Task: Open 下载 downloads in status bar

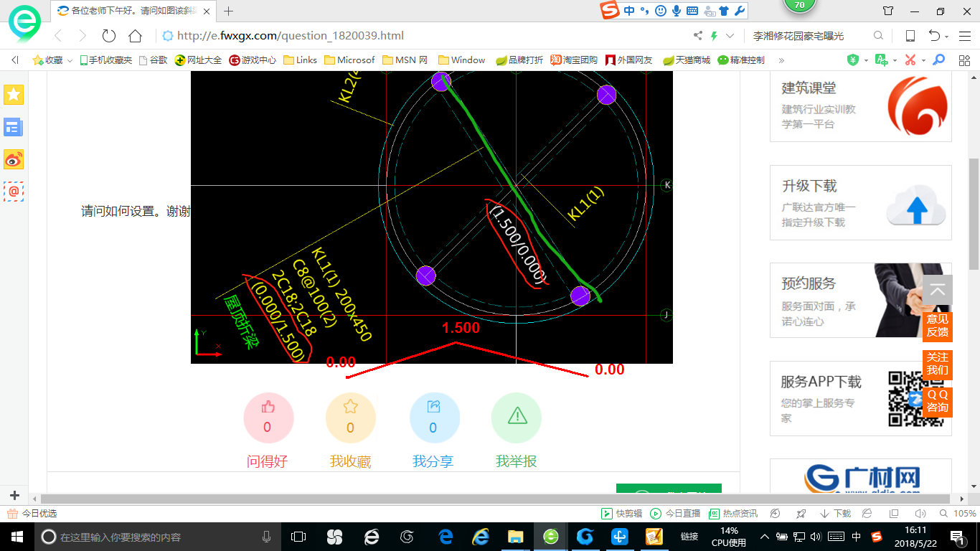Action: tap(835, 514)
